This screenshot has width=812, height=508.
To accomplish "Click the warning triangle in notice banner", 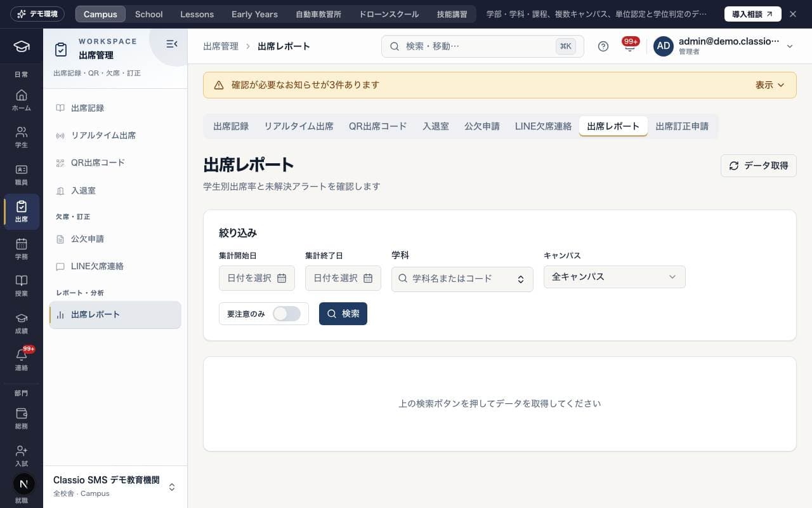I will 219,85.
